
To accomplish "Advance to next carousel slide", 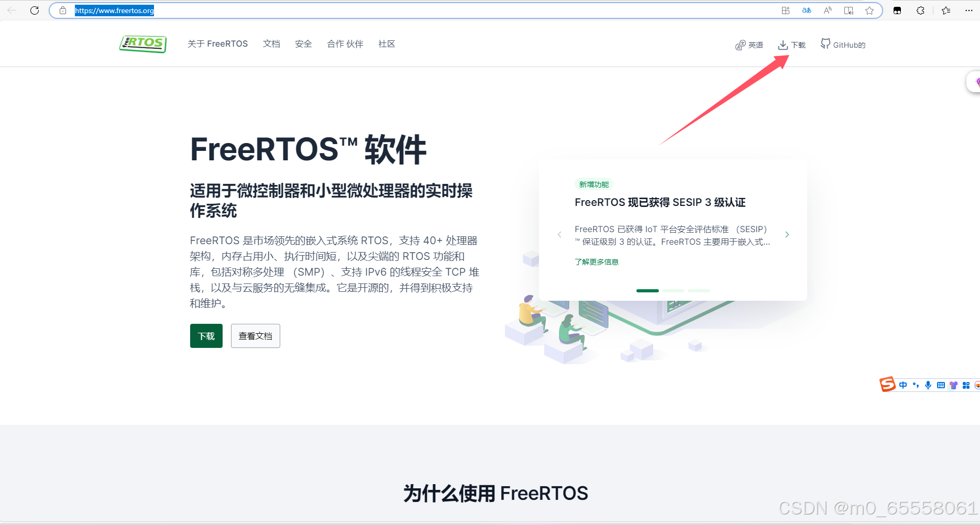I will click(x=787, y=234).
